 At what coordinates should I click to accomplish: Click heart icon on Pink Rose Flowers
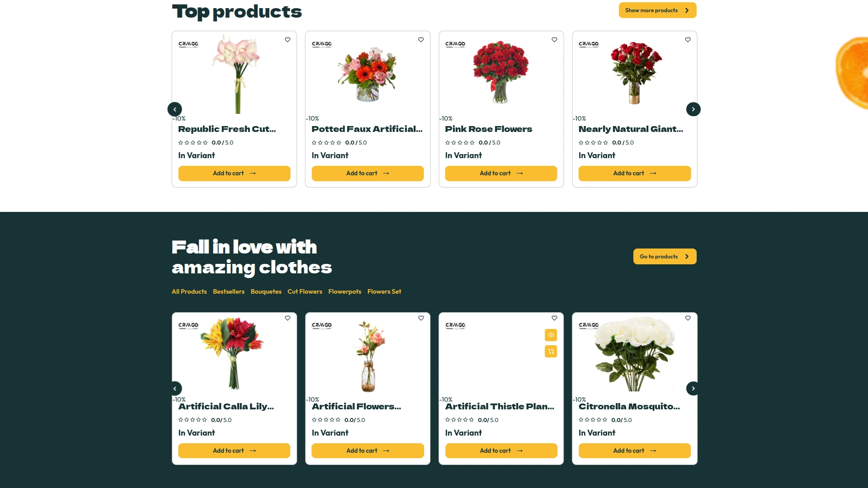point(554,40)
